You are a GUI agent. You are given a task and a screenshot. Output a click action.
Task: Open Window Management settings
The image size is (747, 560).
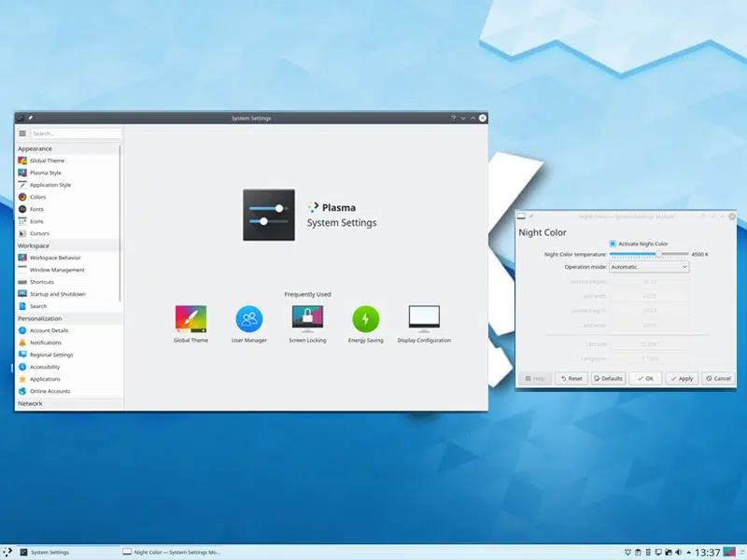(66, 270)
